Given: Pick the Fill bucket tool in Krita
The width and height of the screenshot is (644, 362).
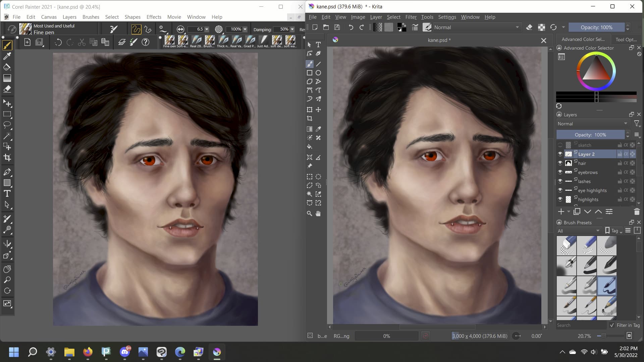Looking at the screenshot, I should pos(309,146).
